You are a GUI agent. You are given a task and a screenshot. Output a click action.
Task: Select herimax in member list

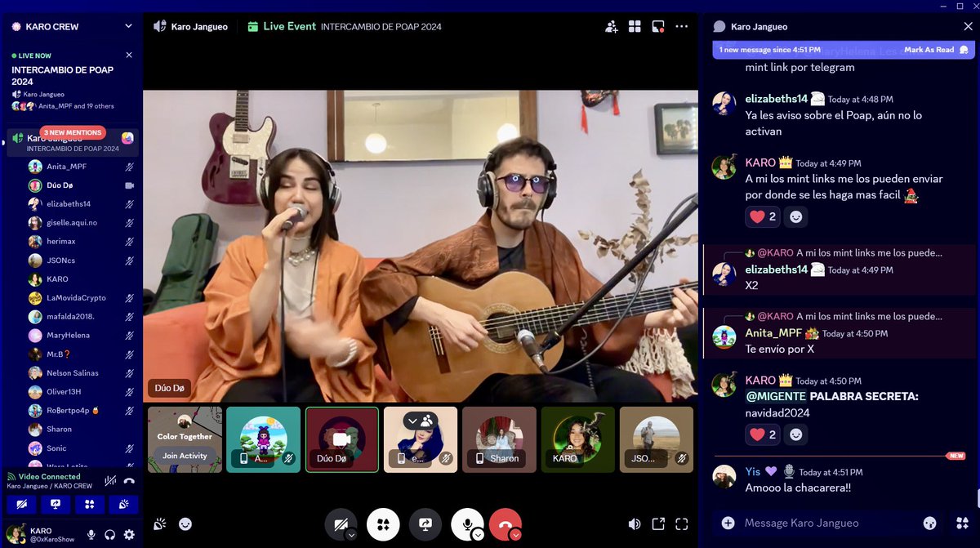point(82,242)
